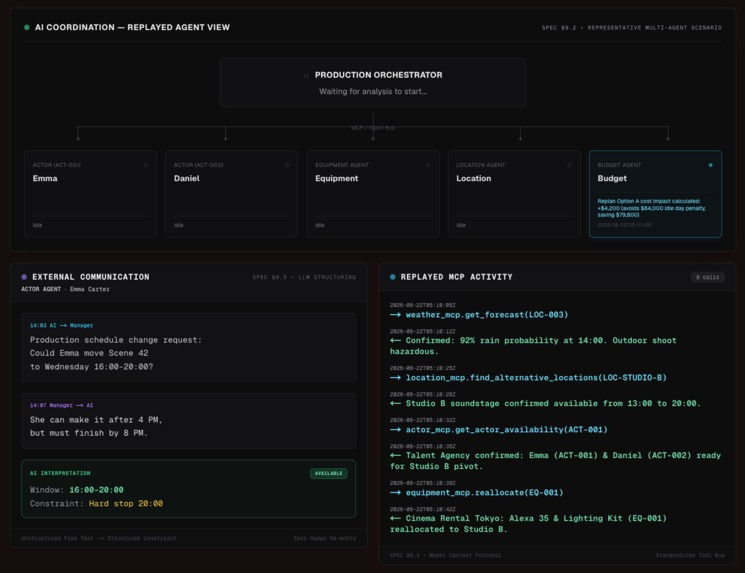Click 'SPEC §9.3 · Model Context Protocol' footer

click(x=445, y=555)
